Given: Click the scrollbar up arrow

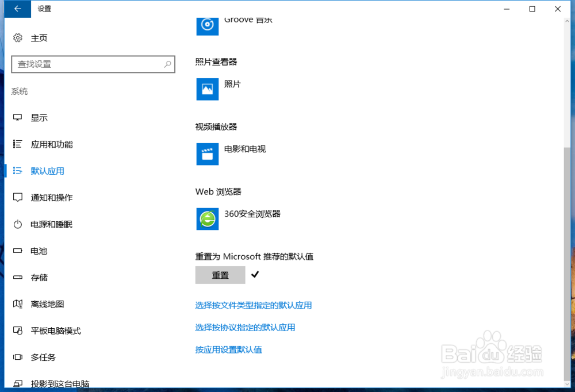Looking at the screenshot, I should [x=568, y=21].
